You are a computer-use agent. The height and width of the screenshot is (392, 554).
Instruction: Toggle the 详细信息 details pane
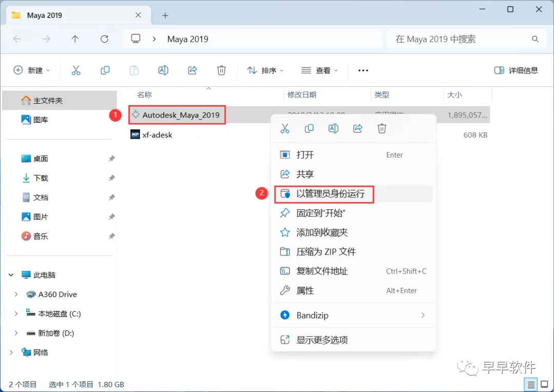tap(516, 70)
